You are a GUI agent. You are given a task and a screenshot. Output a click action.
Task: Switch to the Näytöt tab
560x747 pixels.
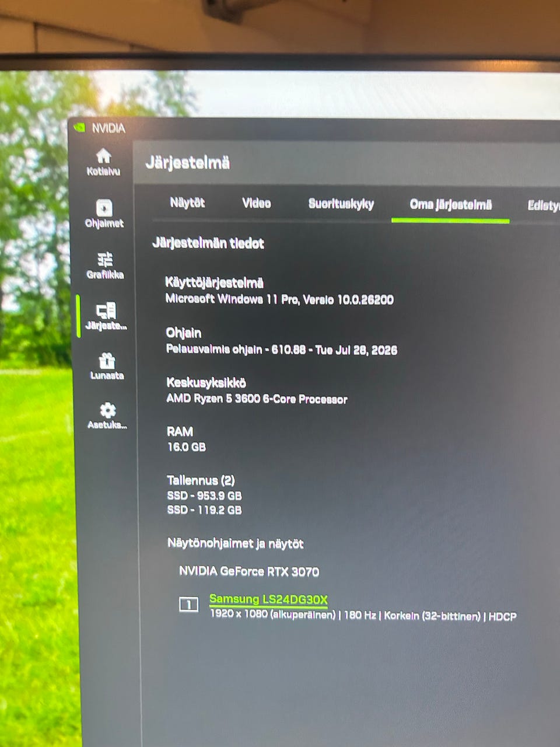tap(187, 203)
